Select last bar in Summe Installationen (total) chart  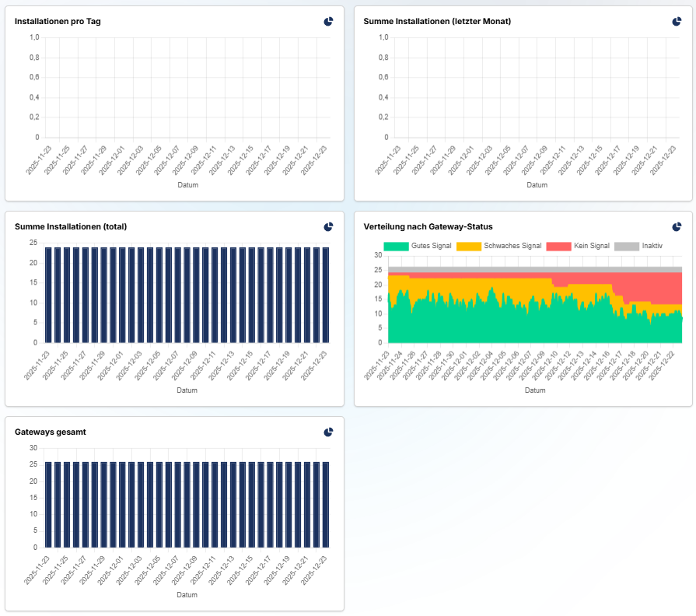326,295
